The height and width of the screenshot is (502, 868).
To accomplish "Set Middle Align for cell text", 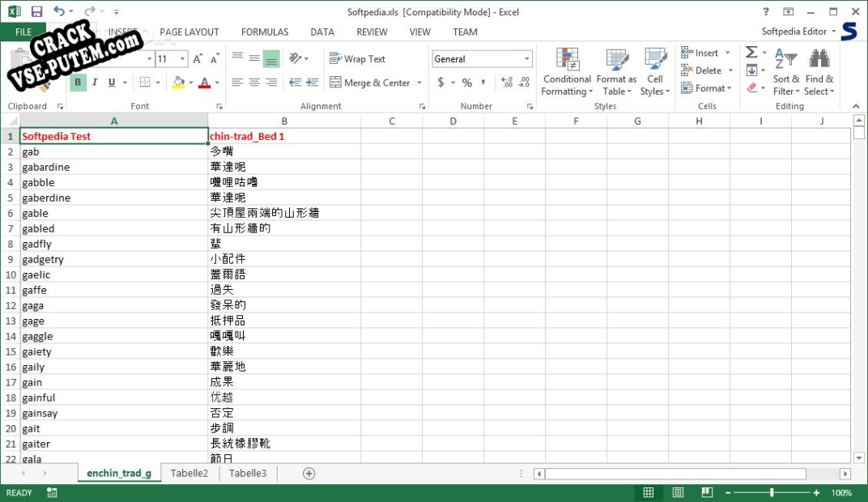I will point(254,58).
